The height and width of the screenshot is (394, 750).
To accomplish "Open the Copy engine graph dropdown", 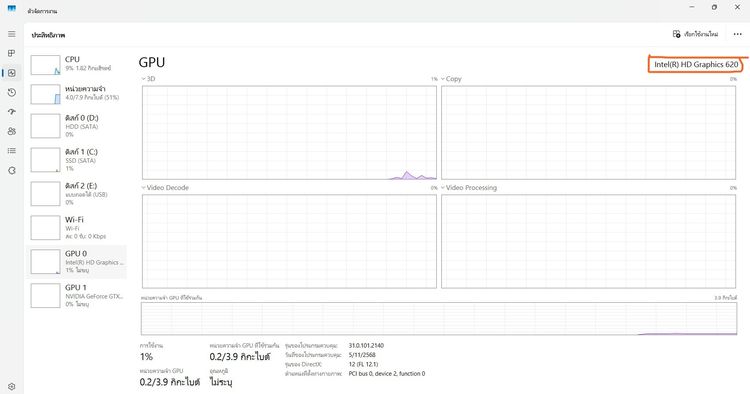I will (x=451, y=79).
